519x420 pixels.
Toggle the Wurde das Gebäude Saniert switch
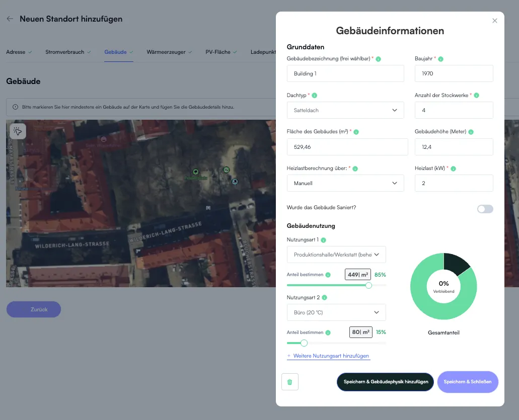[485, 209]
